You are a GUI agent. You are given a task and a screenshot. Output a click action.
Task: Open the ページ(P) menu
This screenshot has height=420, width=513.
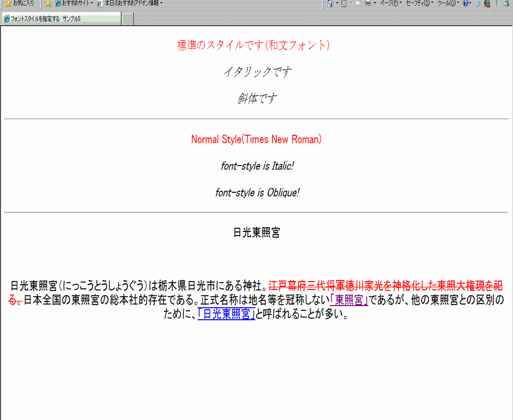[391, 3]
